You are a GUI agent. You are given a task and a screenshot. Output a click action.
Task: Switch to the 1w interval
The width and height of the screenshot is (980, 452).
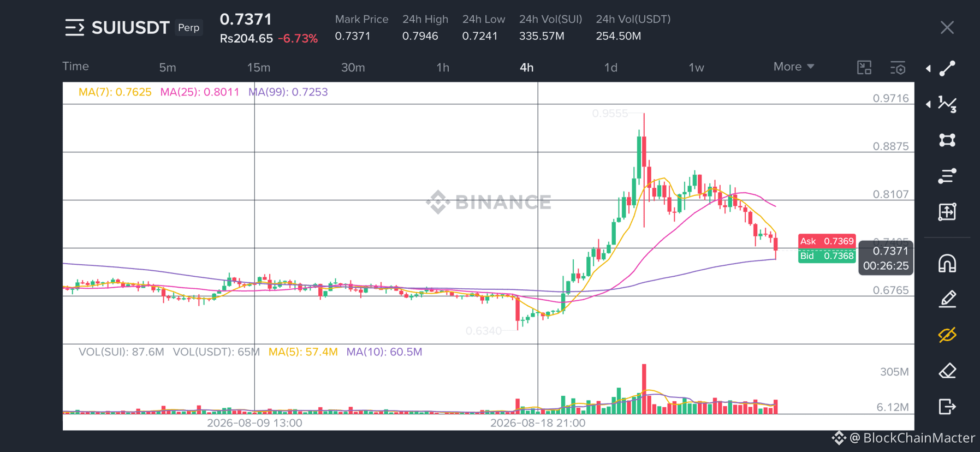[x=696, y=68]
